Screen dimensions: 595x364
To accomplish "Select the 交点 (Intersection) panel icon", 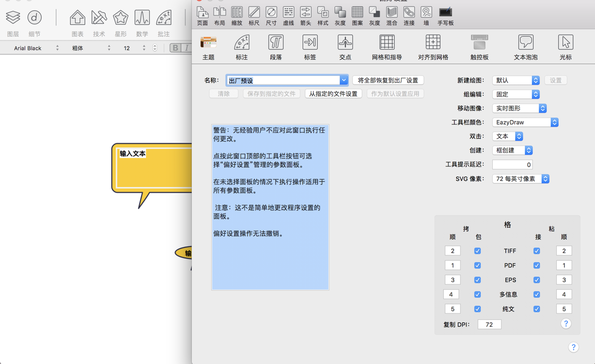I will (x=345, y=47).
